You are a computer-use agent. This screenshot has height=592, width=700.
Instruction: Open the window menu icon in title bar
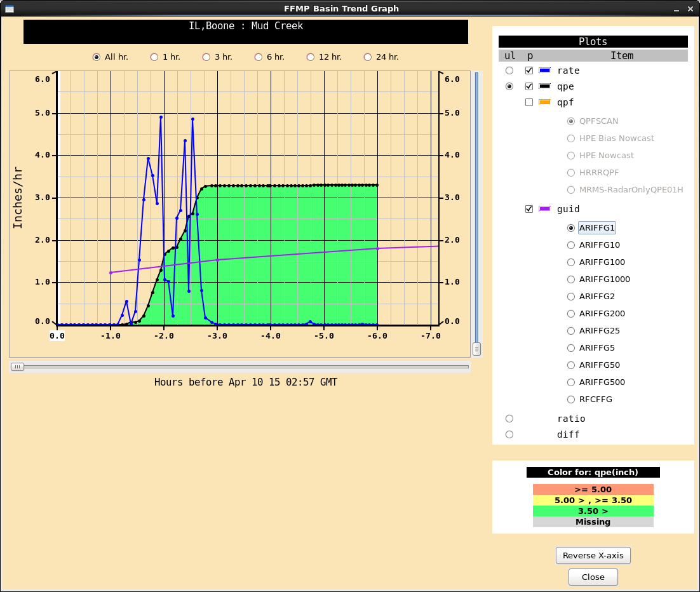(9, 8)
